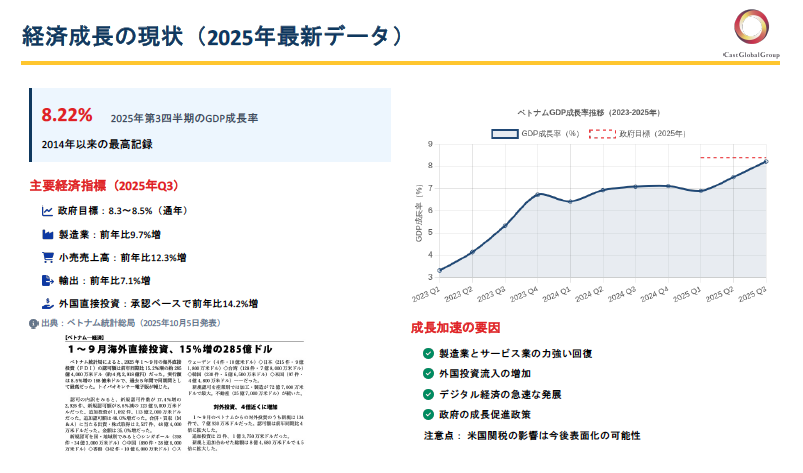This screenshot has height=473, width=803.
Task: Click the shopping cart icon beside 小売売上高
Action: click(48, 257)
